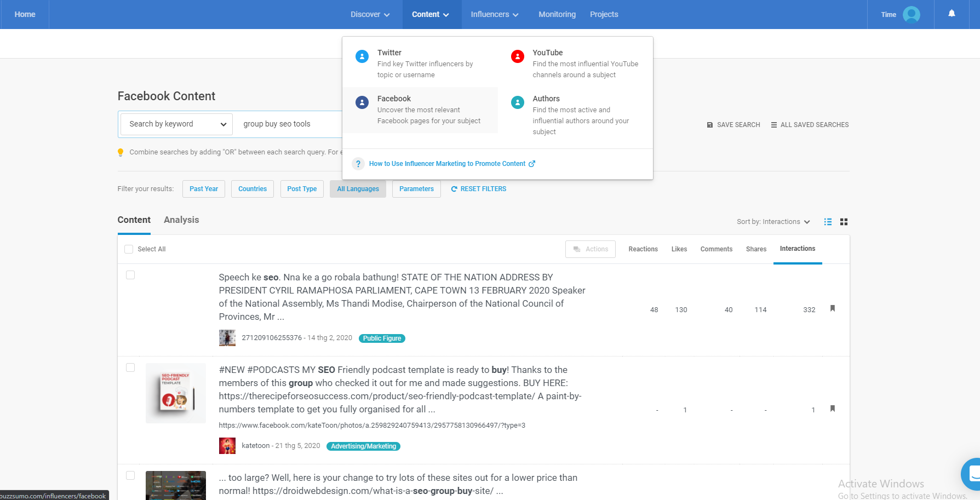Click the katetoon page name
This screenshot has width=980, height=500.
[256, 446]
